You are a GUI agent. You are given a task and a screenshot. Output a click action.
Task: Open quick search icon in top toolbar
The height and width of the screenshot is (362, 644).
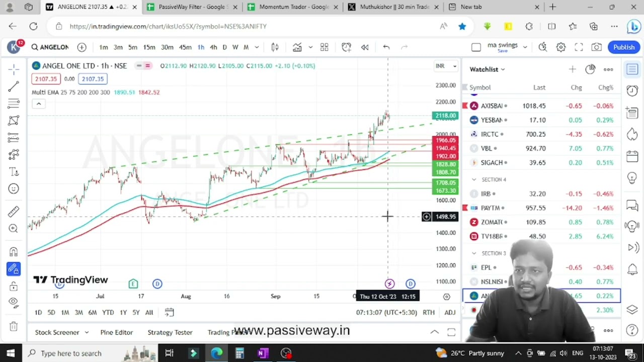click(x=542, y=47)
